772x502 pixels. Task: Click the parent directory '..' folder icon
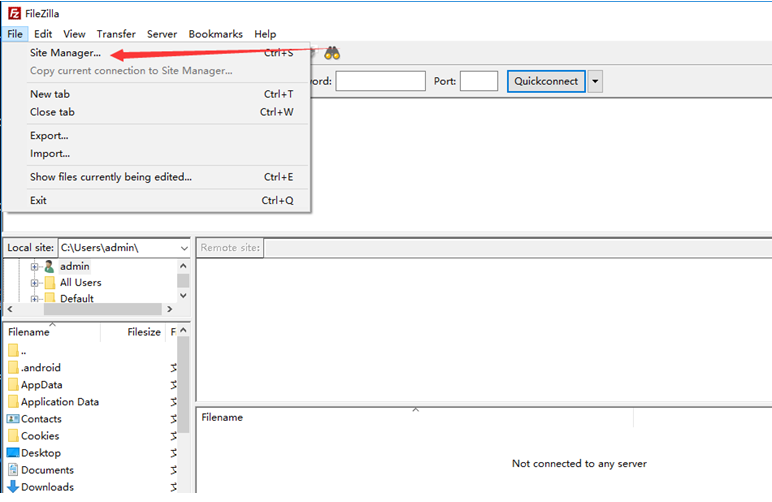13,351
